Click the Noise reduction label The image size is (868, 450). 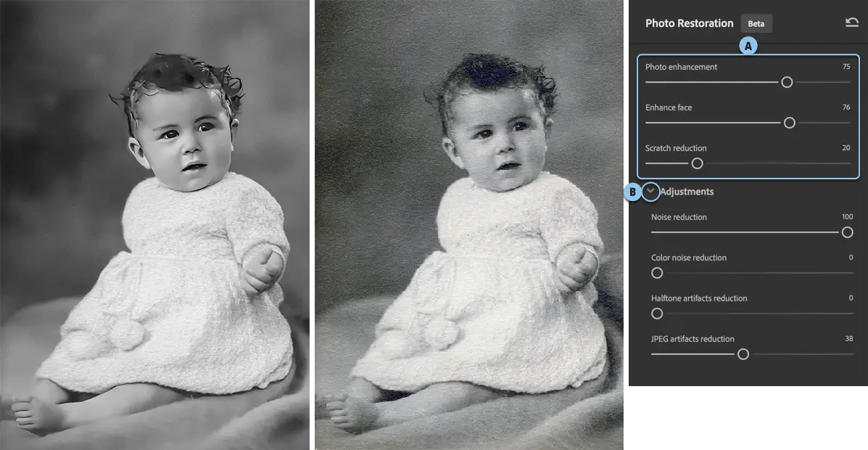coord(679,217)
